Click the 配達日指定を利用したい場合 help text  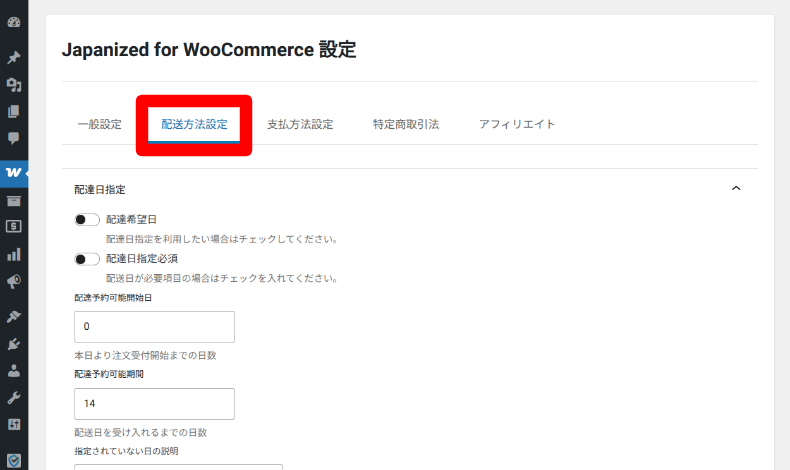point(222,239)
